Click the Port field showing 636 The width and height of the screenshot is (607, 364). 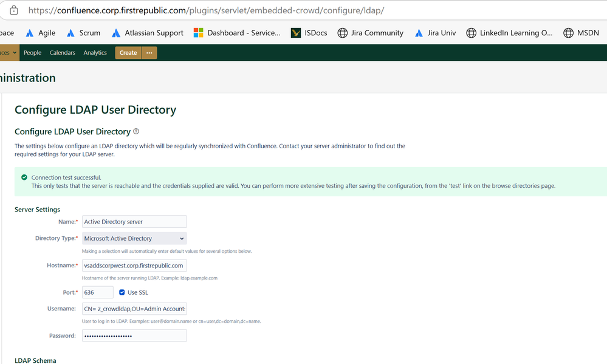98,292
